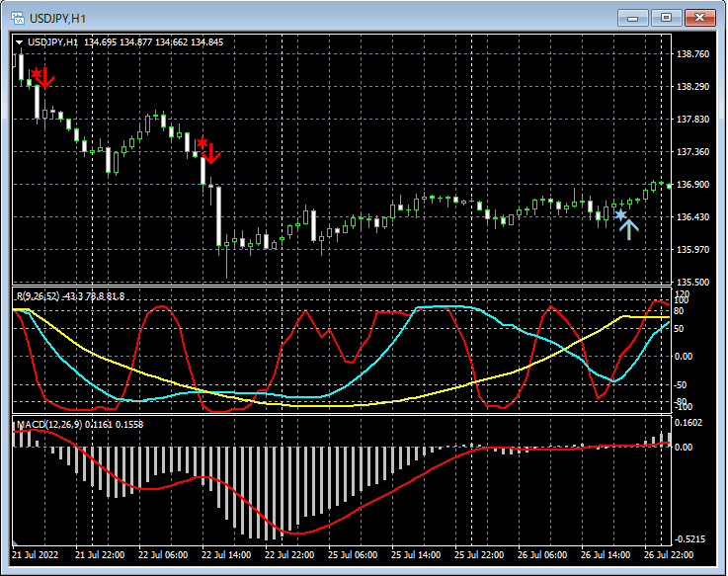The image size is (728, 576).
Task: Minimize the USDJPY,H1 chart window
Action: tap(632, 18)
